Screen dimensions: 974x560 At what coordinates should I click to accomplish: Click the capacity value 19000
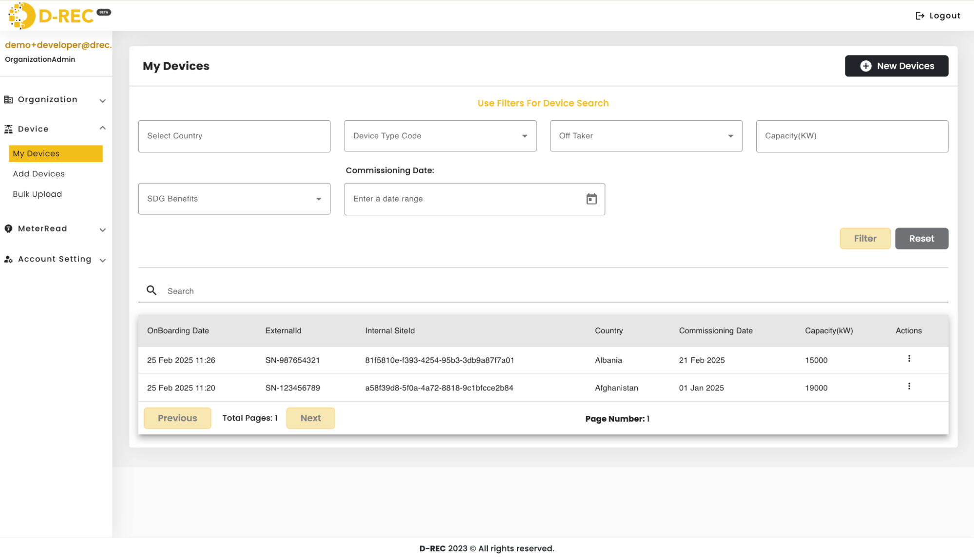click(x=816, y=388)
